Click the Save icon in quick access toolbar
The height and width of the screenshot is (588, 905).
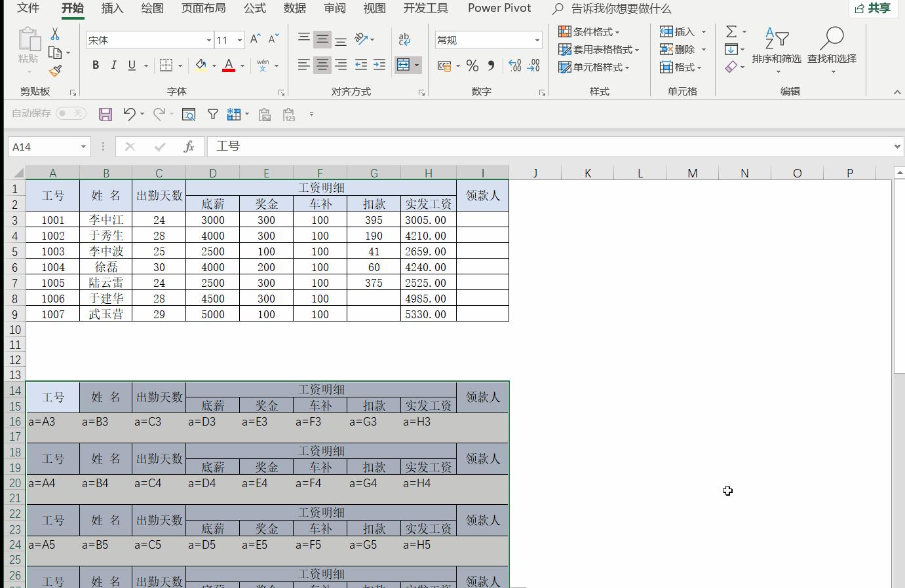[106, 115]
